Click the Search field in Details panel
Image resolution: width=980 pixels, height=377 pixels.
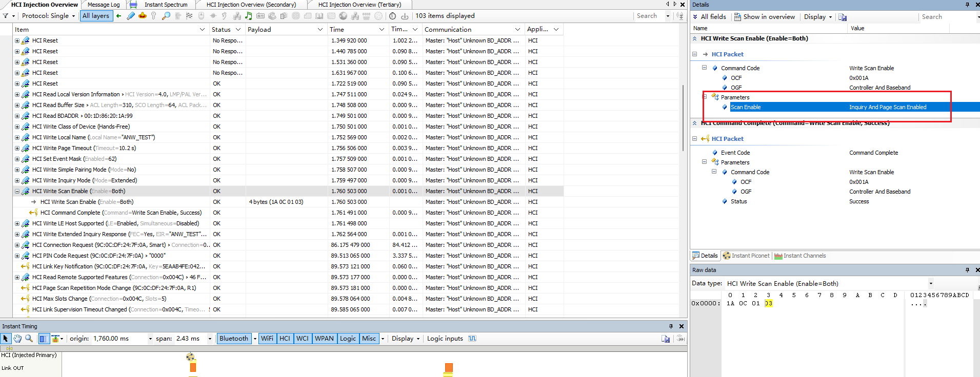point(948,17)
